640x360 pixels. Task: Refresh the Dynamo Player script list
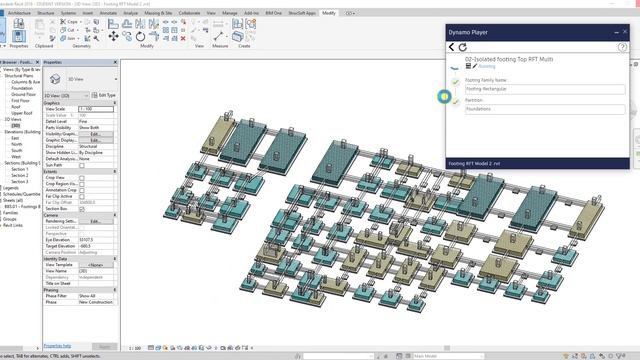coord(462,47)
